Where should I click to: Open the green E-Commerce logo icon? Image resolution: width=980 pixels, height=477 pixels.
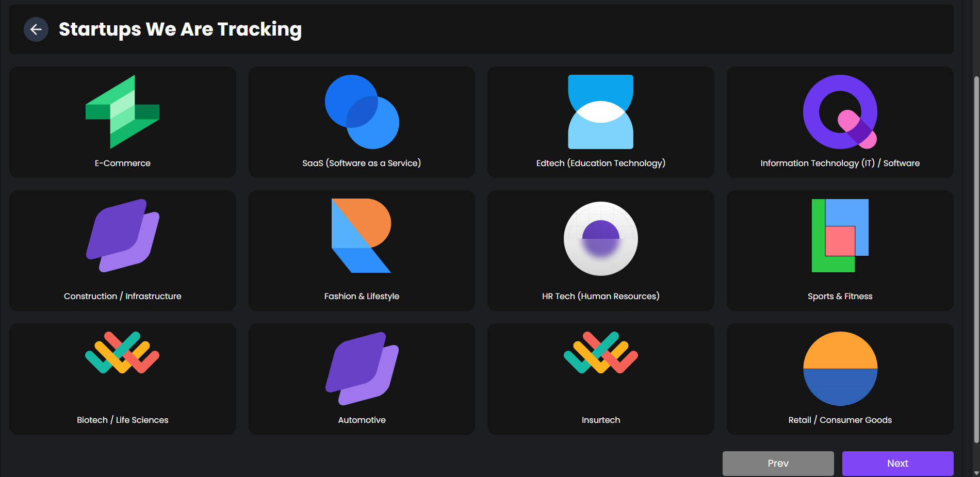click(x=122, y=112)
